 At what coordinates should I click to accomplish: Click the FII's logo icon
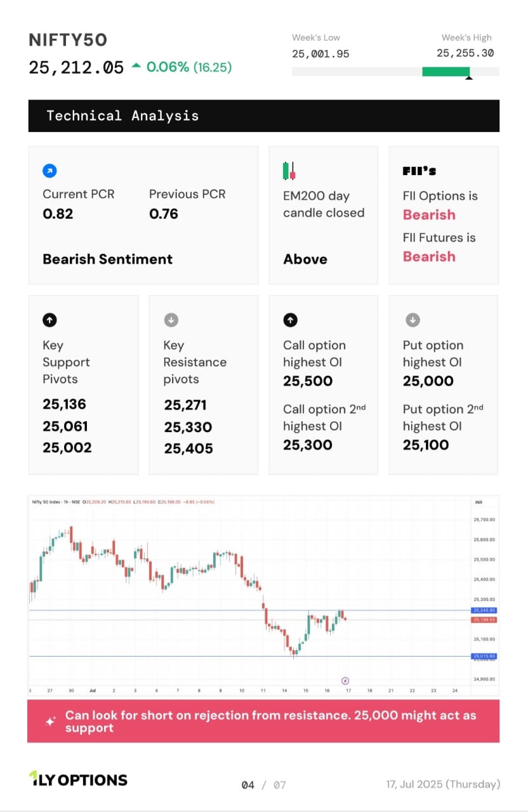419,171
